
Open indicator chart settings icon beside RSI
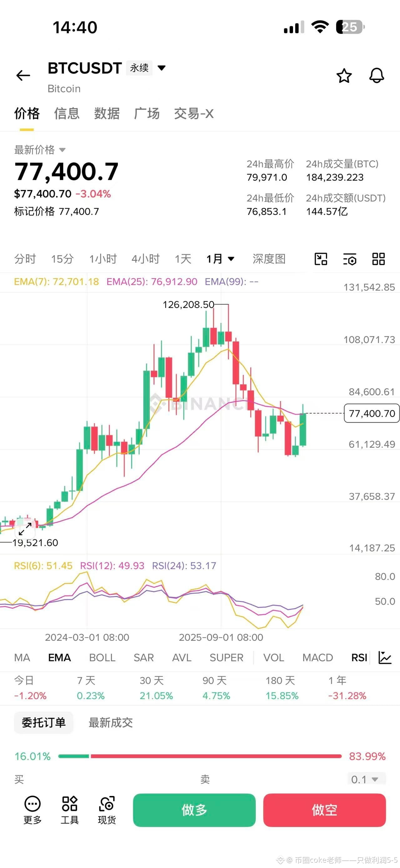point(384,657)
